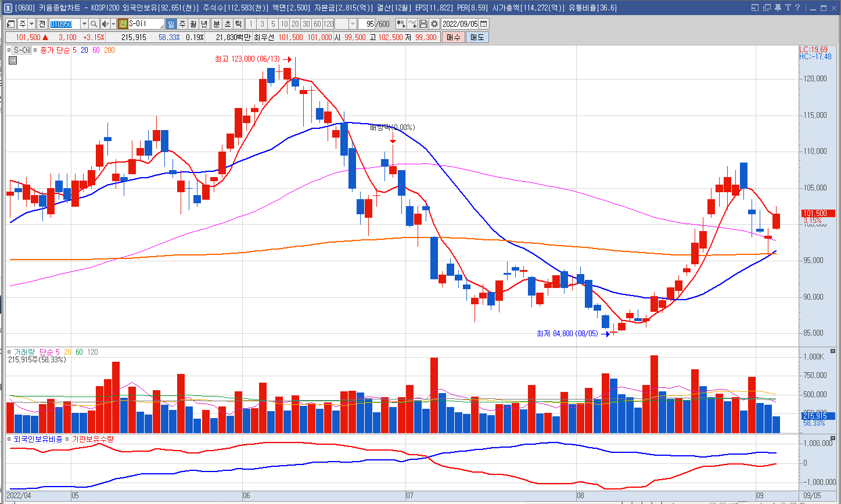Click the 최고 123,000 (06/13) annotation
This screenshot has height=504, width=841.
point(247,59)
